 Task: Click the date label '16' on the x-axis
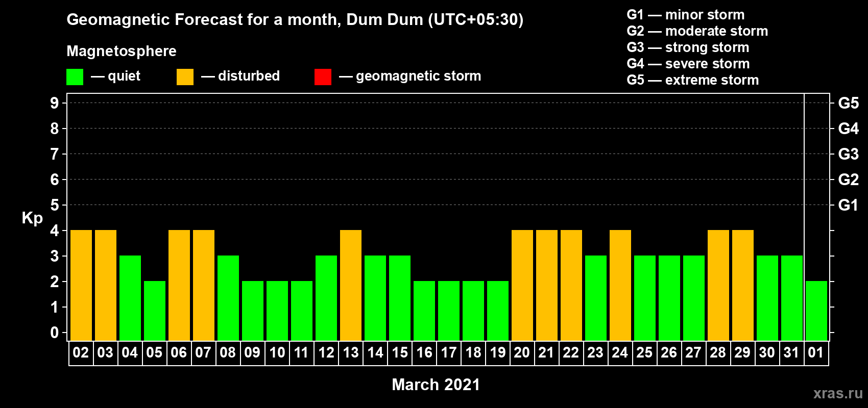424,353
